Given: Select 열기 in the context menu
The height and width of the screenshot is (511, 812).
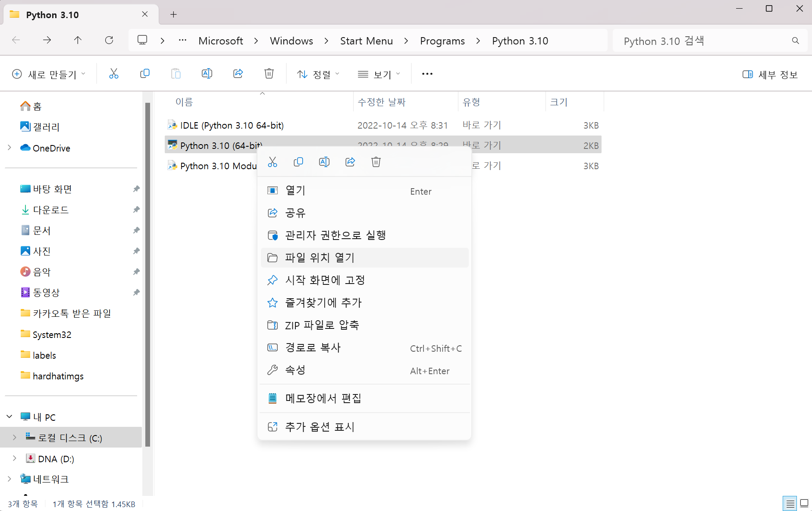Looking at the screenshot, I should click(365, 191).
